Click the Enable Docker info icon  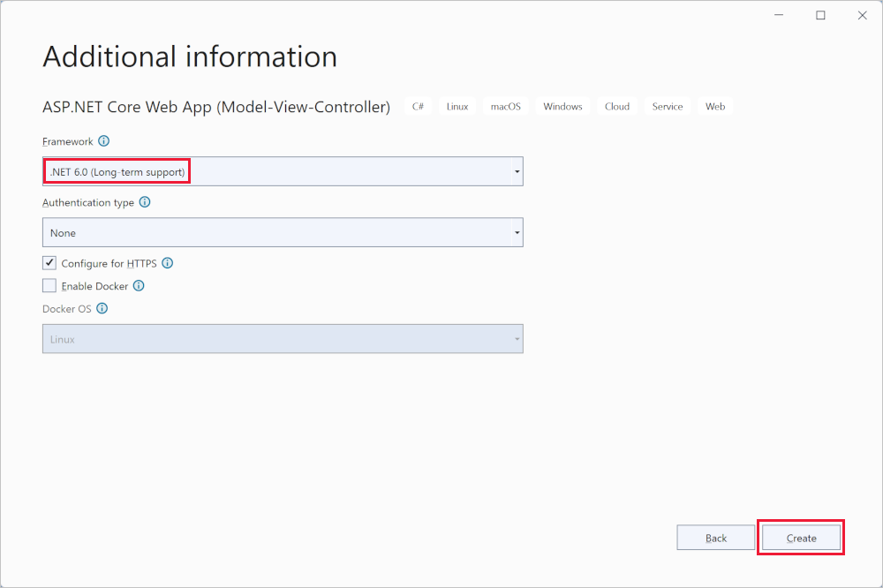(x=139, y=285)
